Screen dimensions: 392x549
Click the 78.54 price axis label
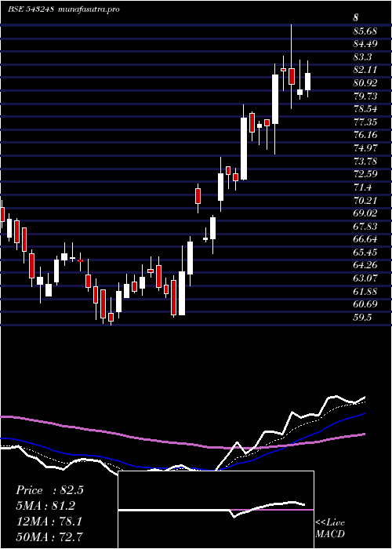365,109
